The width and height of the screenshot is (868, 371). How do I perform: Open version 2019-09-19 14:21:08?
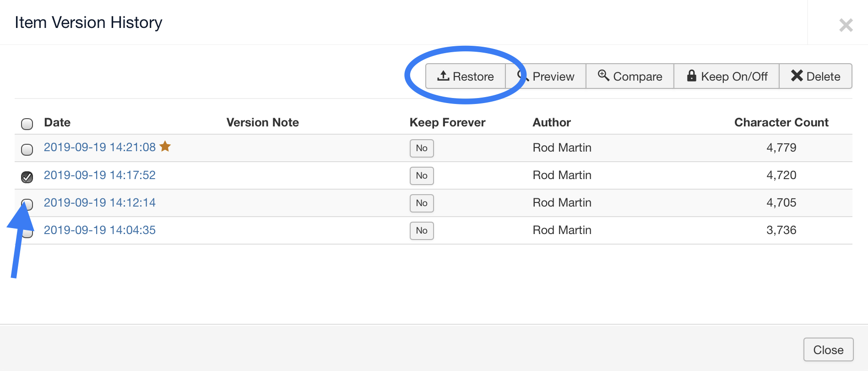click(x=99, y=147)
